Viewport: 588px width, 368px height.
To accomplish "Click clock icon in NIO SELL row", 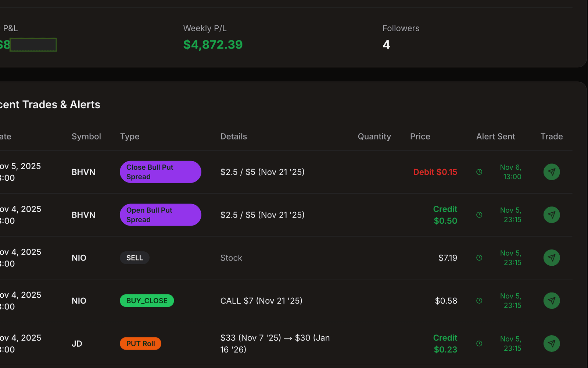I will (x=479, y=258).
